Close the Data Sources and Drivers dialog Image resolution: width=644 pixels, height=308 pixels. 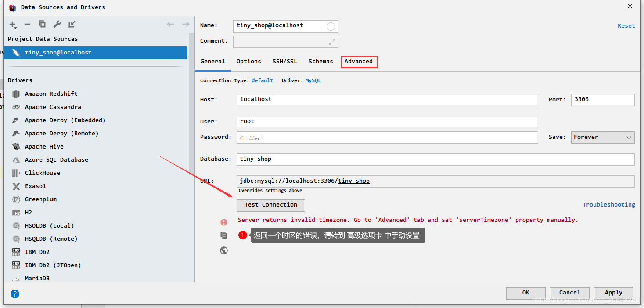(x=630, y=7)
